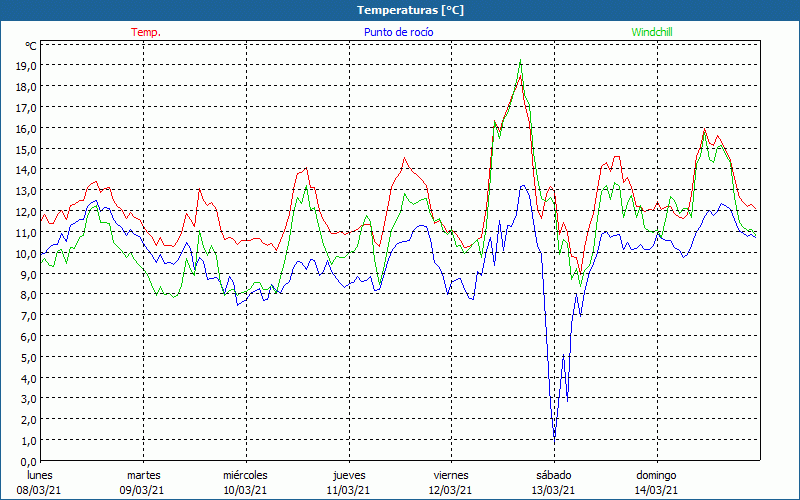Click the '7,0' y-axis value
Image resolution: width=800 pixels, height=500 pixels.
(29, 316)
